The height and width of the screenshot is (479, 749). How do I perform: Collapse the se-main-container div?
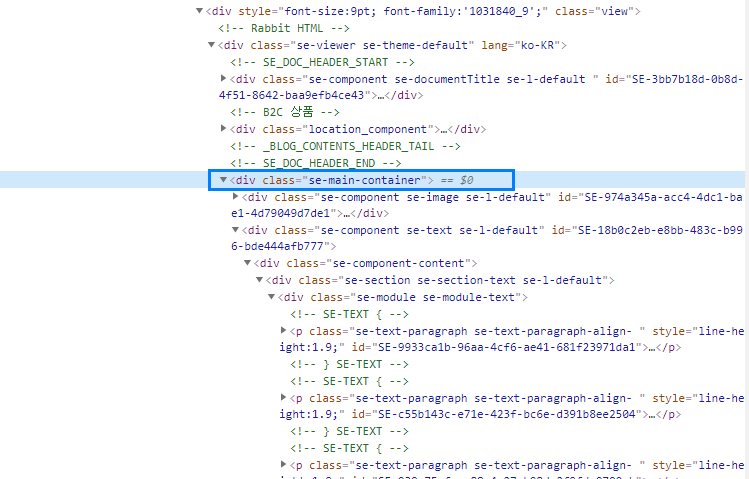click(x=223, y=180)
